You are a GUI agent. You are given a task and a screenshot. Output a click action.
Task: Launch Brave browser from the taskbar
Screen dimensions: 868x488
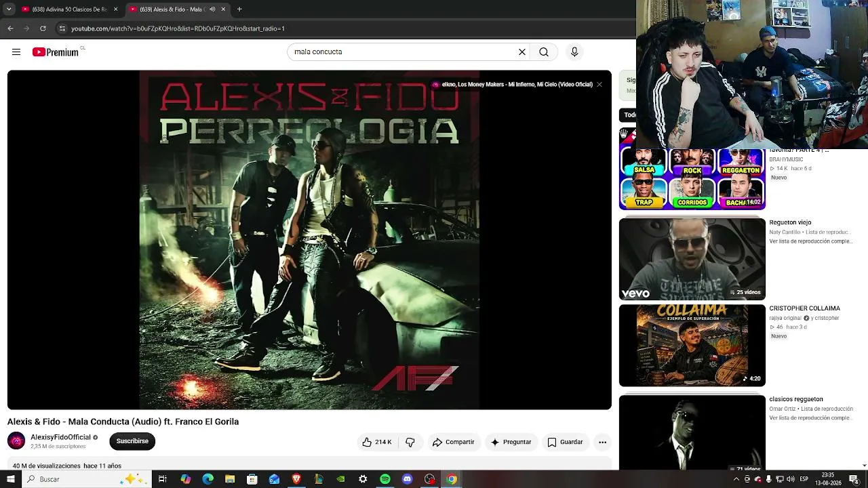(296, 479)
